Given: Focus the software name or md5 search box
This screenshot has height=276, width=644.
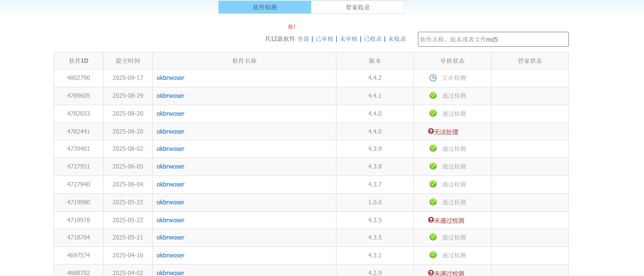Looking at the screenshot, I should pyautogui.click(x=493, y=39).
